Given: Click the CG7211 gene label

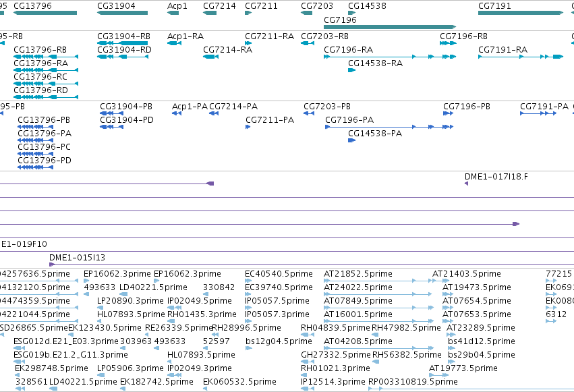Looking at the screenshot, I should click(261, 6).
